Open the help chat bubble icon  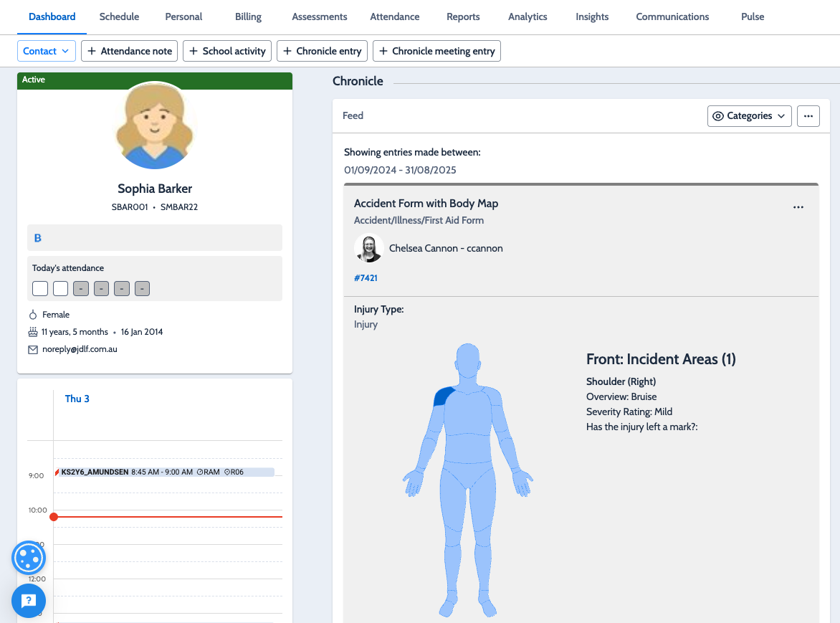pyautogui.click(x=29, y=601)
